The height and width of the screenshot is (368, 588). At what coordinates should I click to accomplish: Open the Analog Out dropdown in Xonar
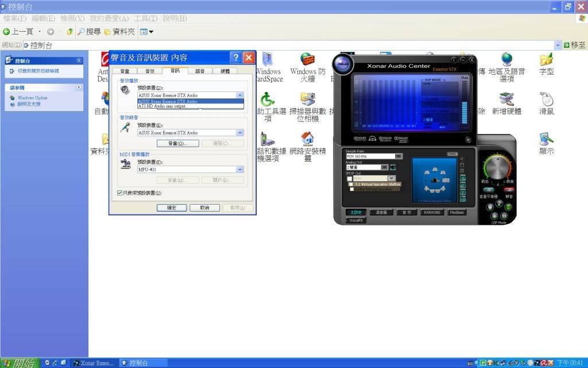coord(384,167)
